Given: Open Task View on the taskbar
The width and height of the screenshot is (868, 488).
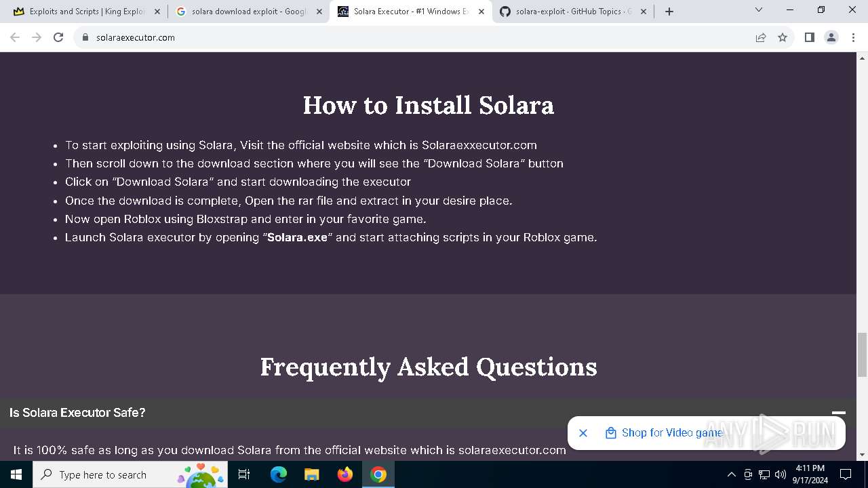Looking at the screenshot, I should pos(245,474).
